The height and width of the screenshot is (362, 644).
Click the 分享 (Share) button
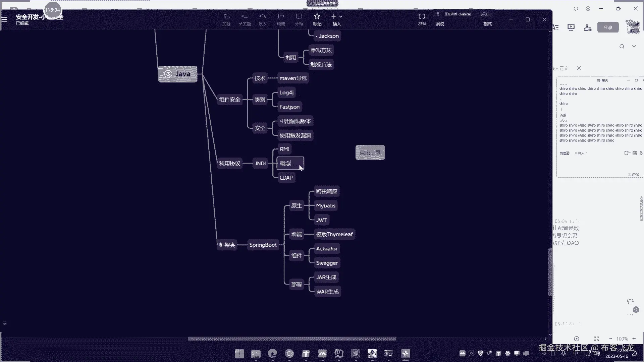pyautogui.click(x=608, y=27)
